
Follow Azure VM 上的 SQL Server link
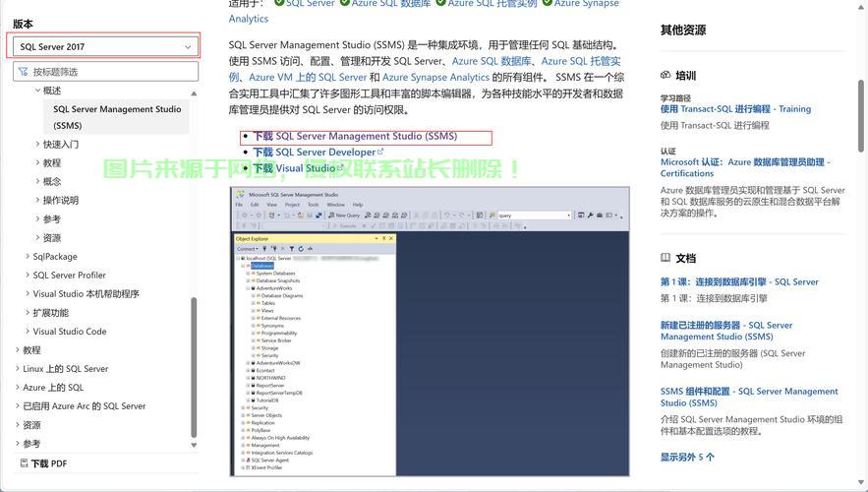pos(308,77)
